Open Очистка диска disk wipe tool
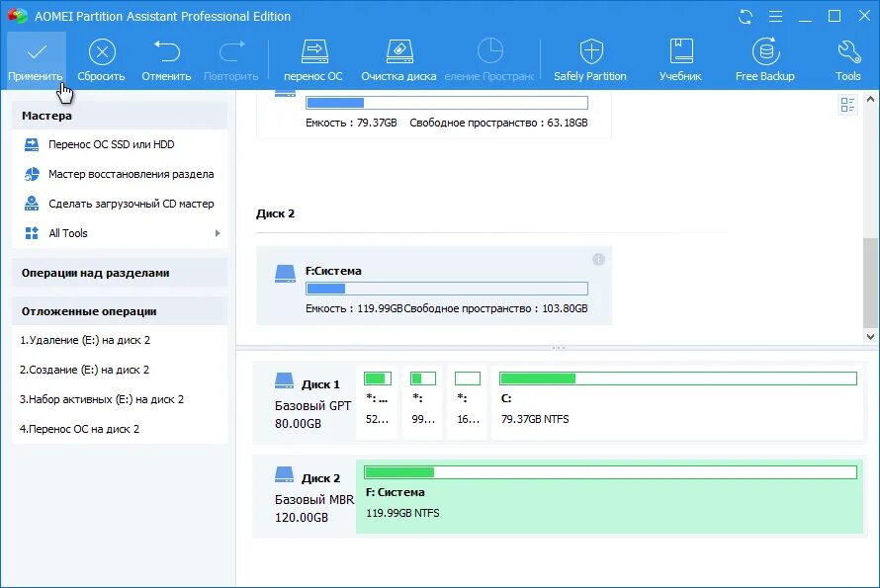The width and height of the screenshot is (880, 588). point(399,60)
